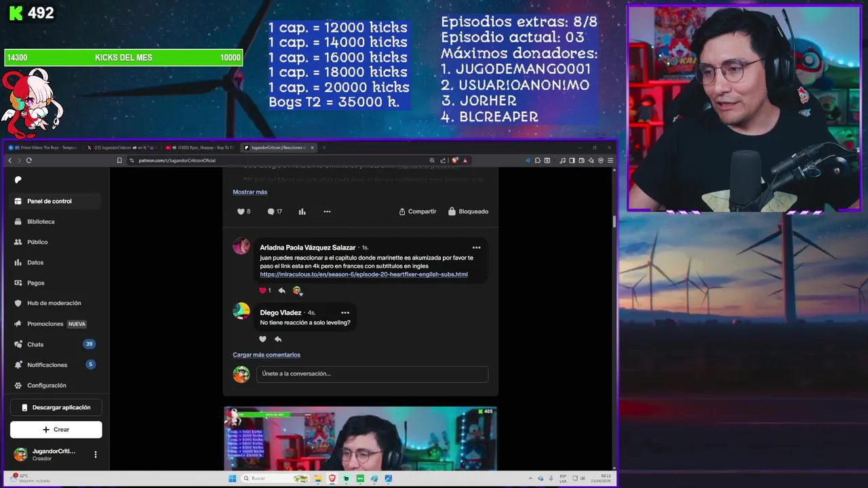View post statistics bar-chart icon

[x=302, y=211]
